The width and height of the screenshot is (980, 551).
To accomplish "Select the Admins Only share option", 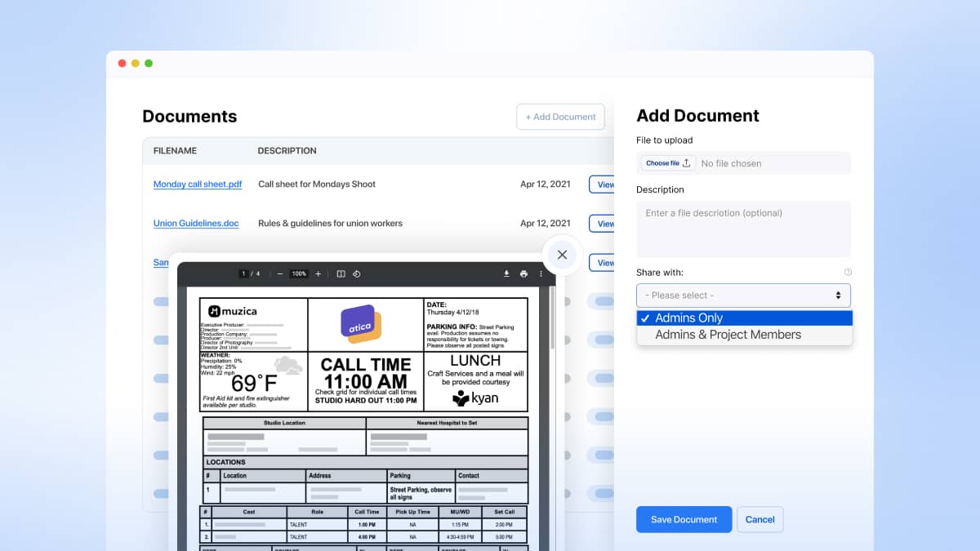I will point(744,318).
